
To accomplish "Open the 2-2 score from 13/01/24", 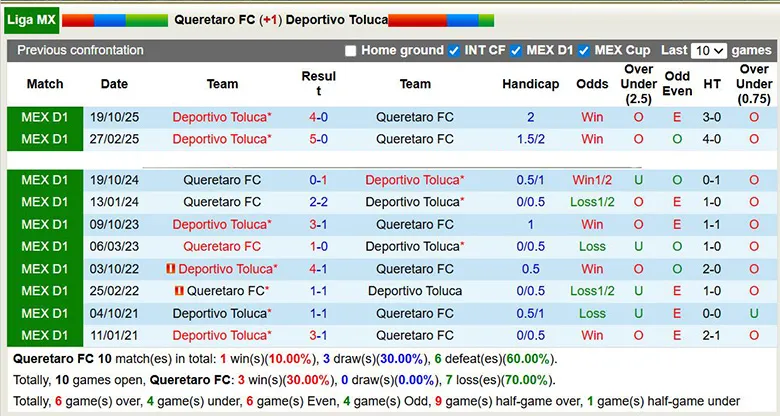I will 318,202.
